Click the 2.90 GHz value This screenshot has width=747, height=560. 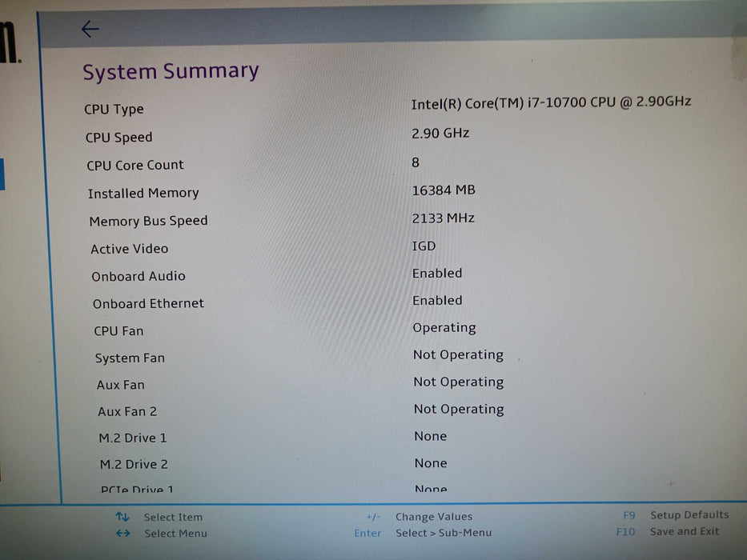440,133
